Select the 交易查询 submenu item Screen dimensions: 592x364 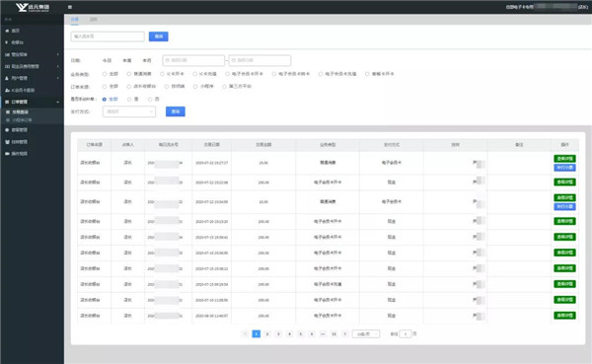coord(20,112)
